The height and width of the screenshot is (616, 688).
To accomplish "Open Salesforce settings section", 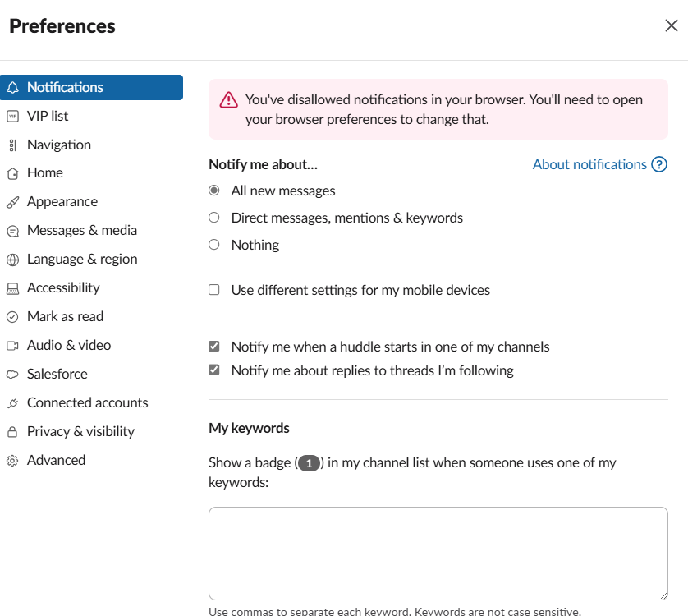I will (x=91, y=374).
